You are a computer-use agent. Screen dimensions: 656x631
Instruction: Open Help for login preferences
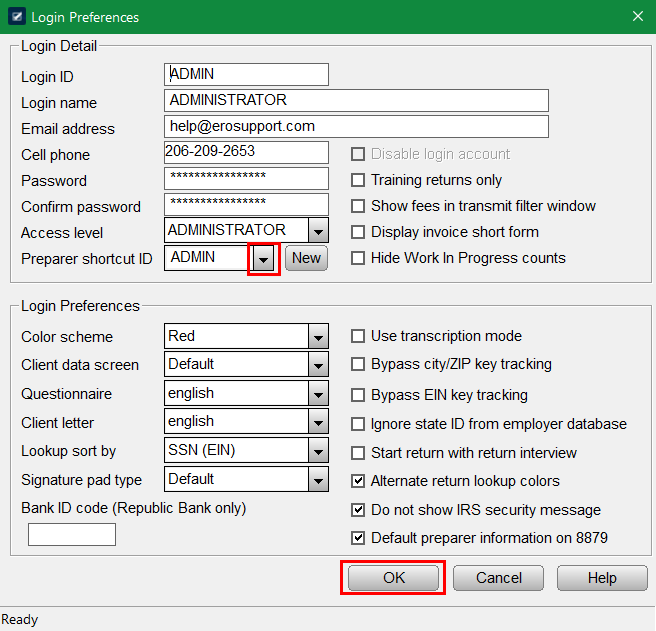coord(602,578)
